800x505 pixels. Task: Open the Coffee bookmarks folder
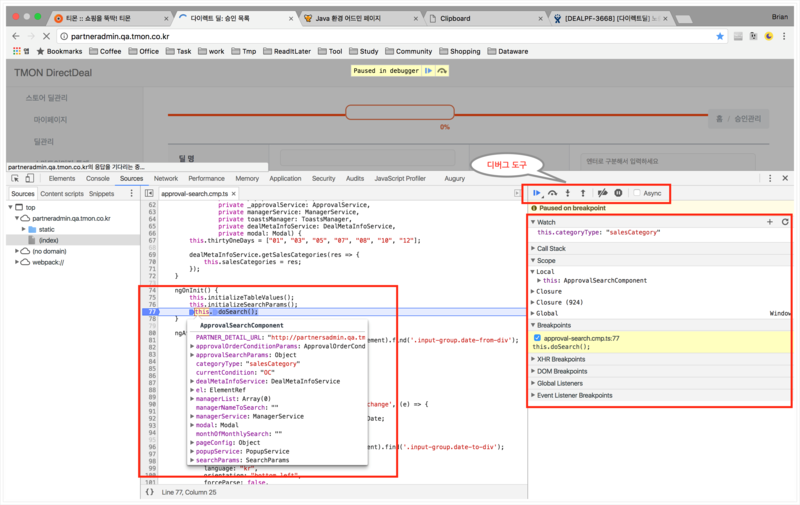105,52
